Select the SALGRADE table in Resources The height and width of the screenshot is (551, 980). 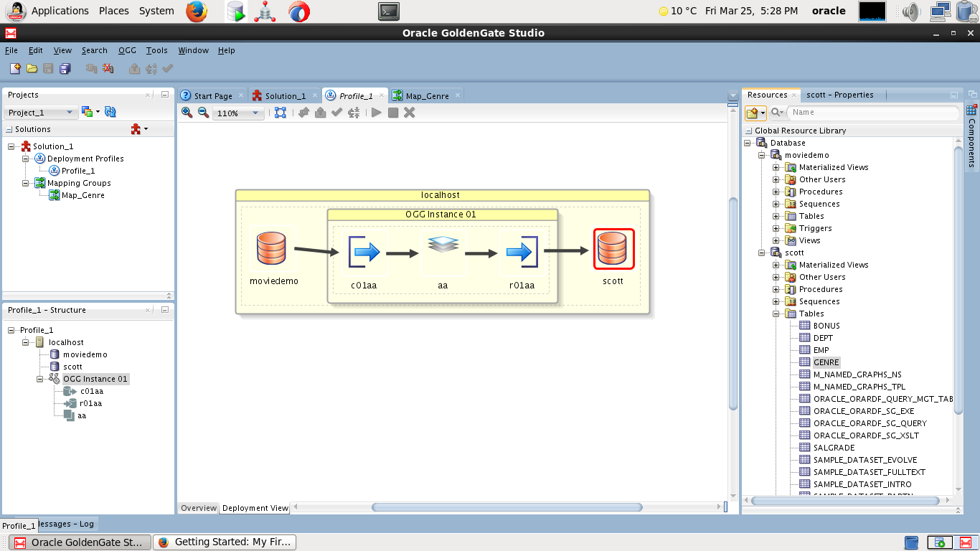[834, 448]
